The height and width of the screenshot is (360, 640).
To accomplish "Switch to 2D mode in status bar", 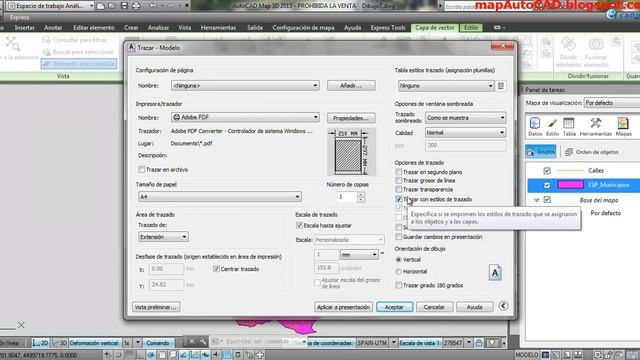I will click(x=41, y=343).
